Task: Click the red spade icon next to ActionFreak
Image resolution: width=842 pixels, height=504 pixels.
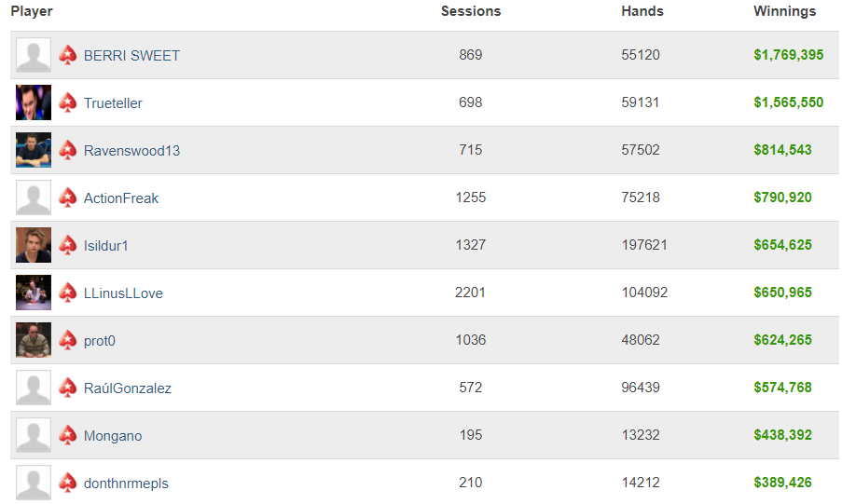Action: pyautogui.click(x=68, y=198)
